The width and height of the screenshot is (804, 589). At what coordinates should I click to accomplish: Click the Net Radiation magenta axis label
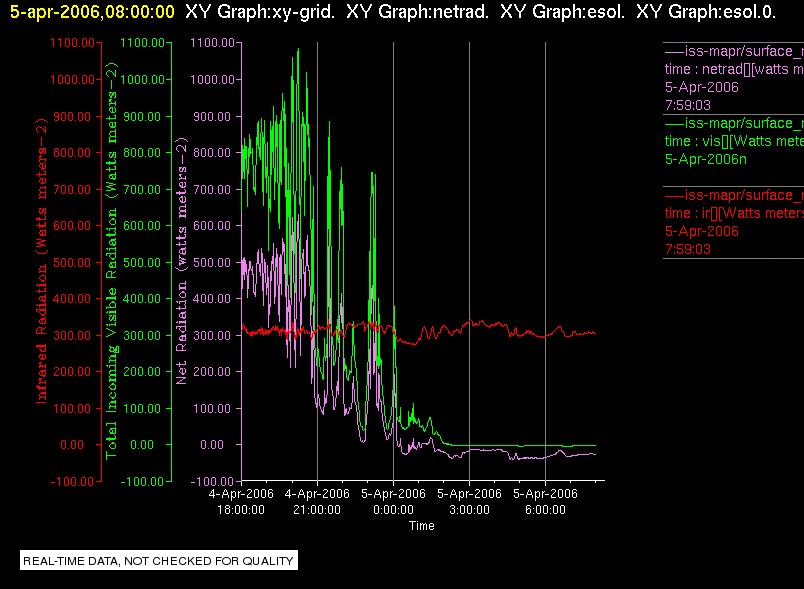click(182, 261)
